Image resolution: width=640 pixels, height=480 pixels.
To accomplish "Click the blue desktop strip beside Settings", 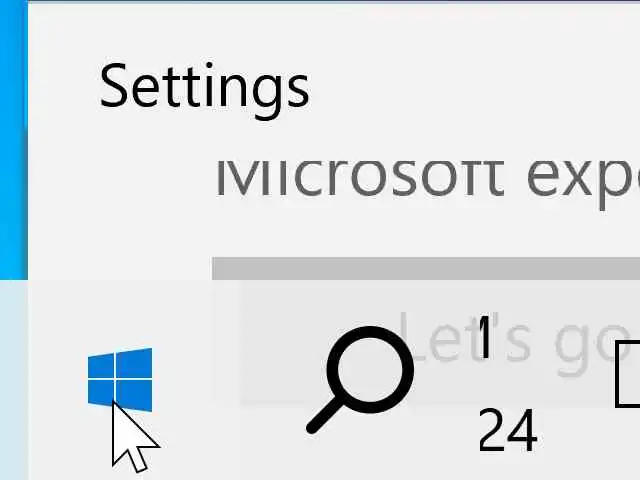I will click(14, 139).
